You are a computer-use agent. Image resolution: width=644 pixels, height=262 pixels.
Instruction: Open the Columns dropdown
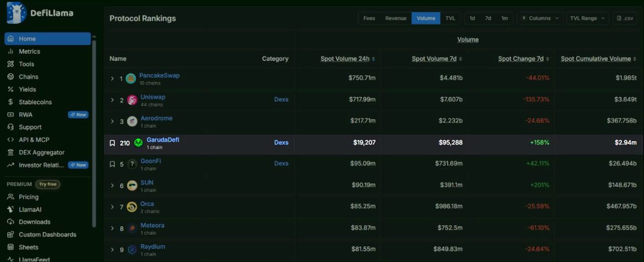point(540,18)
